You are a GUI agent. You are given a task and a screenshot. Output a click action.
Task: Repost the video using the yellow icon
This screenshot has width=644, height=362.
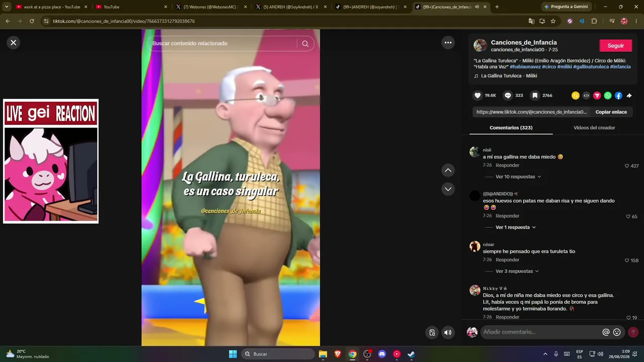(x=576, y=96)
